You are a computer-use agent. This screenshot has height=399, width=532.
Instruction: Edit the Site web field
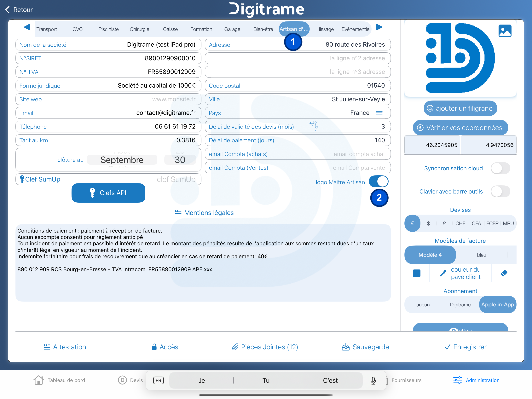coord(108,99)
